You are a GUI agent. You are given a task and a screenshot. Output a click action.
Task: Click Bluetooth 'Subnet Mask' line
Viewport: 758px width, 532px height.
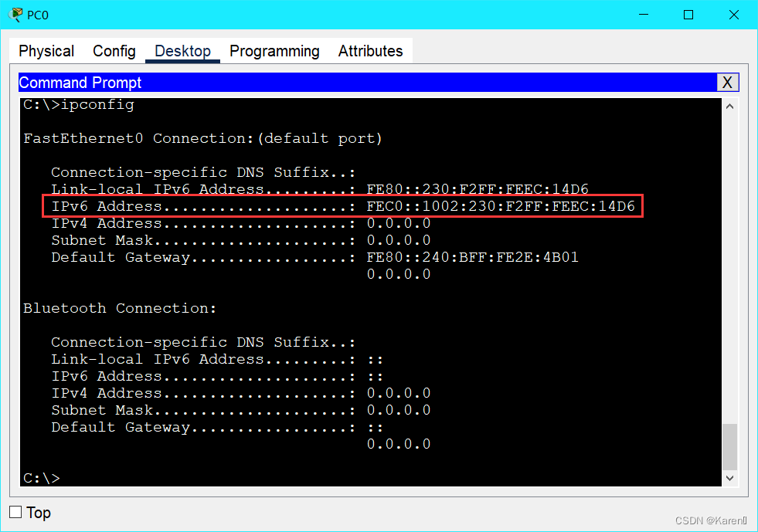pos(241,410)
